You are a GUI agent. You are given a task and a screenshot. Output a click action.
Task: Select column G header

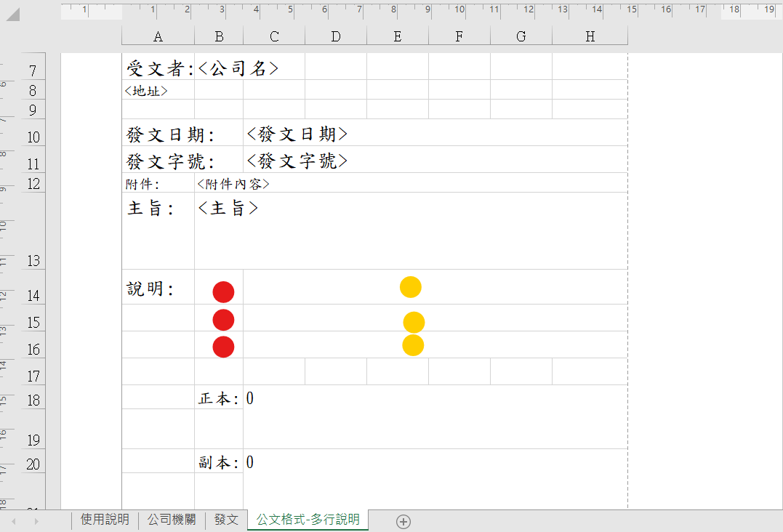click(x=521, y=36)
